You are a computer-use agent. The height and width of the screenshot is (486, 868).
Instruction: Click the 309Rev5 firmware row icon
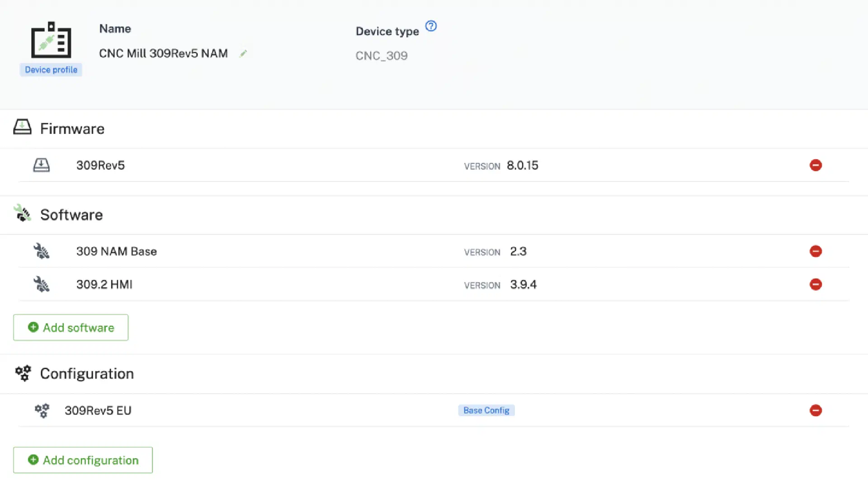click(41, 165)
